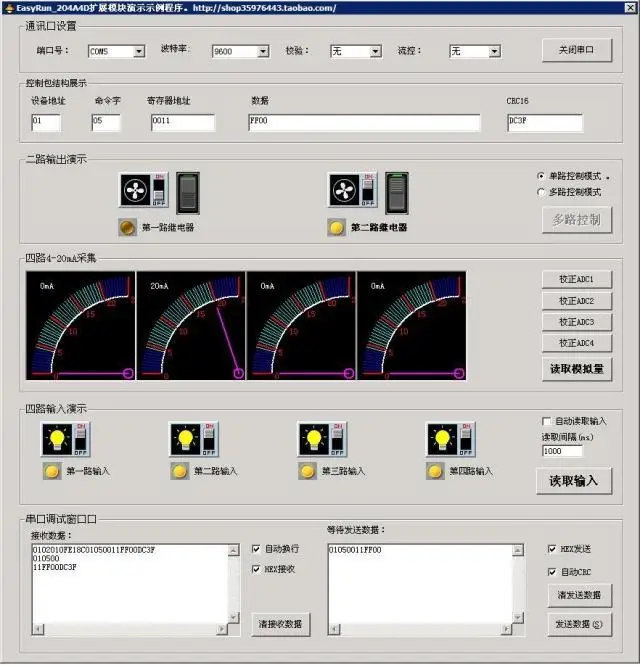
Task: Toggle the first relay rocker switch
Action: click(x=188, y=193)
